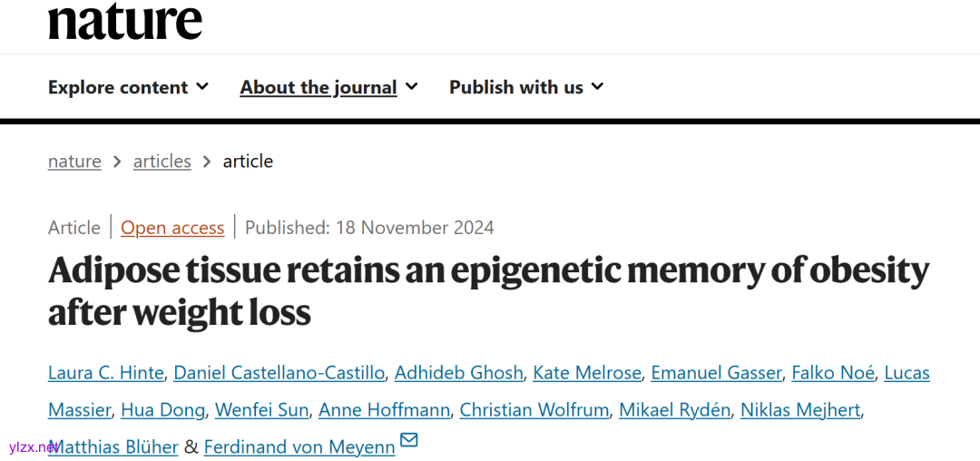Open the articles breadcrumb link
This screenshot has height=461, width=980.
tap(162, 161)
